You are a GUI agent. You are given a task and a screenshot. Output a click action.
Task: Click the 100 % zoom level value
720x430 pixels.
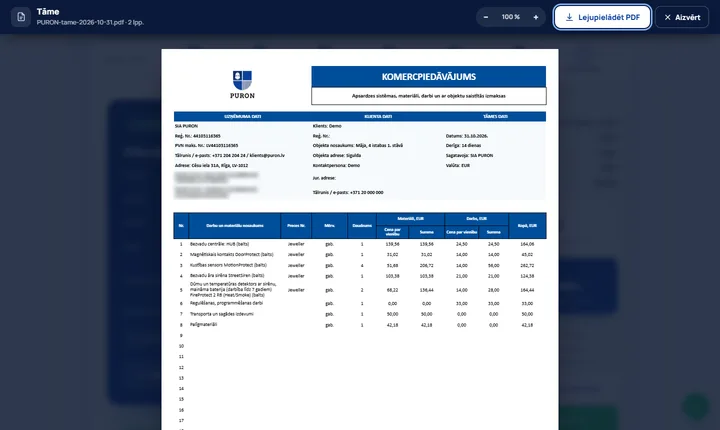tap(511, 17)
